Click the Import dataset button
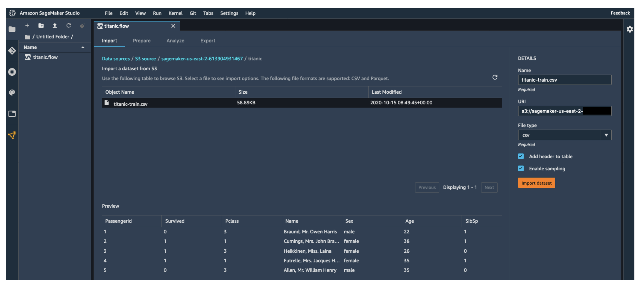644x293 pixels. pos(536,183)
